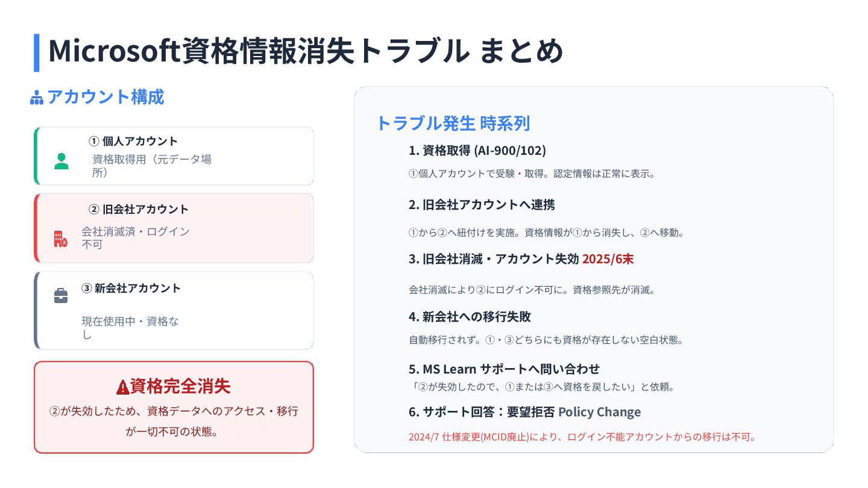Screen dimensions: 868x488
Task: Click the red building icon in the 旧会社アカウント card
Action: 60,239
